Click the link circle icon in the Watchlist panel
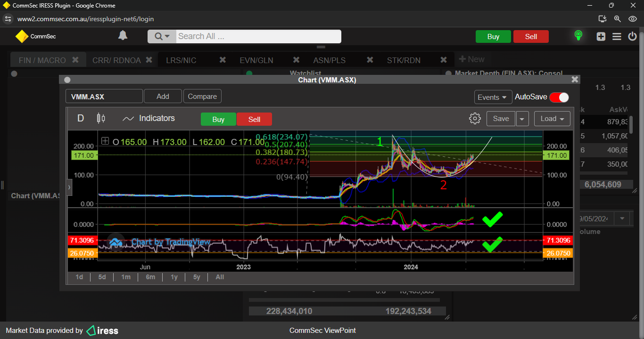This screenshot has height=339, width=644. point(249,73)
